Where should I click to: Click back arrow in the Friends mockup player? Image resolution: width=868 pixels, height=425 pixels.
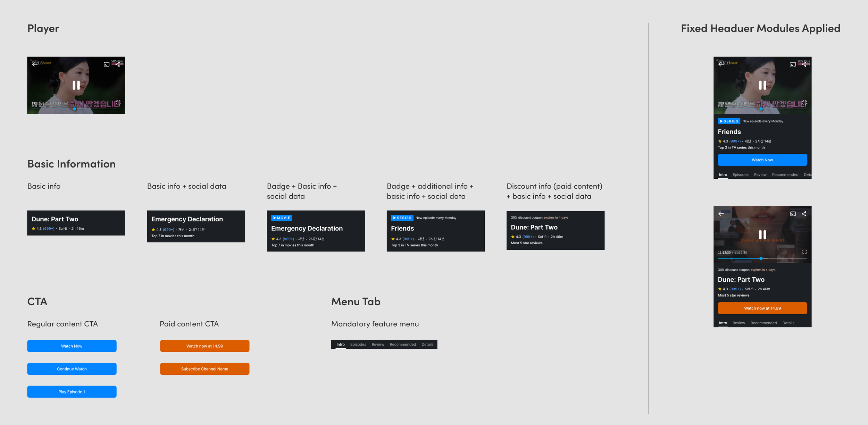[x=721, y=64]
